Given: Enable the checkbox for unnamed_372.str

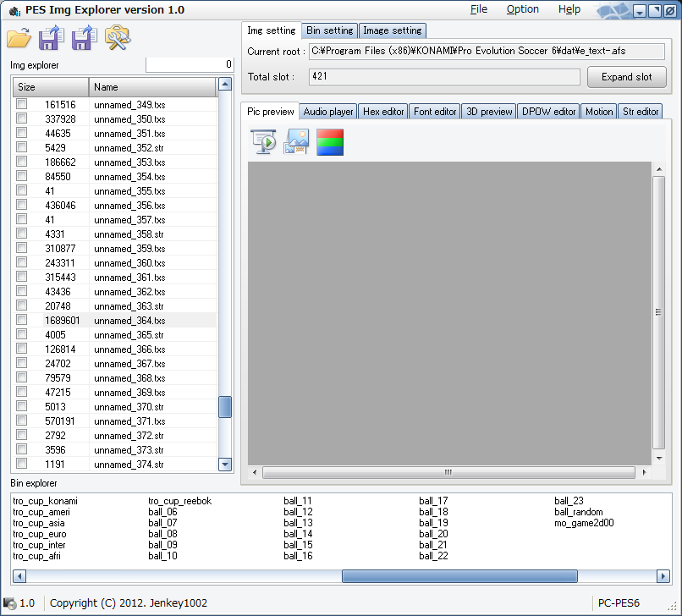Looking at the screenshot, I should click(x=22, y=436).
